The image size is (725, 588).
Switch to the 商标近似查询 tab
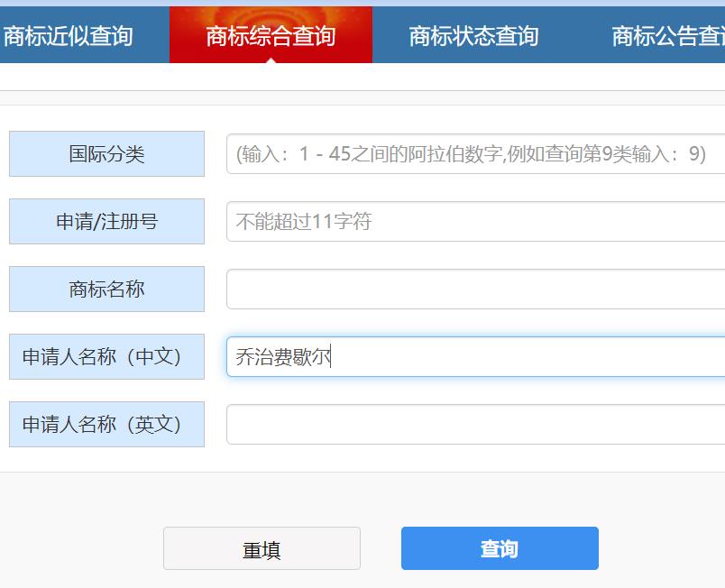click(68, 35)
